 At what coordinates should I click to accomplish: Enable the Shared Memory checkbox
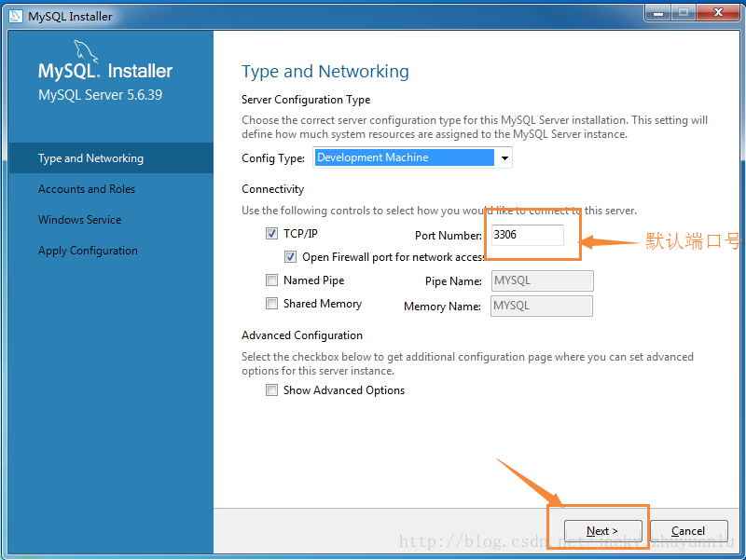click(x=271, y=303)
